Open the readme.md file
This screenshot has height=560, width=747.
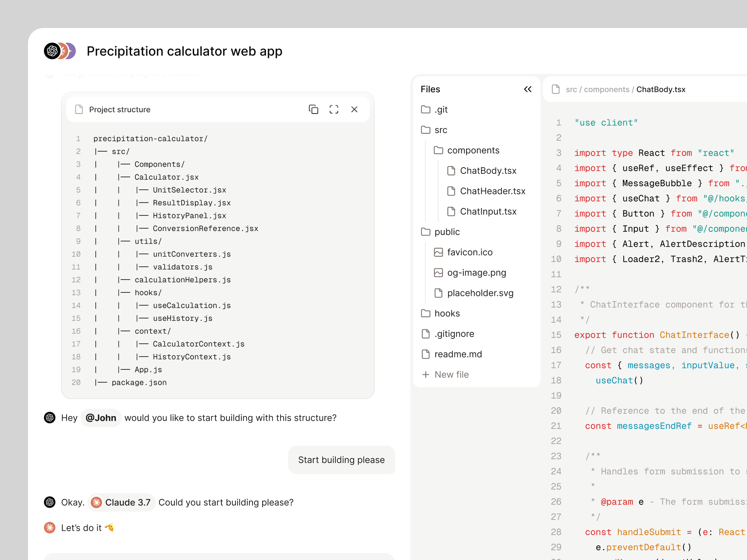pos(458,354)
